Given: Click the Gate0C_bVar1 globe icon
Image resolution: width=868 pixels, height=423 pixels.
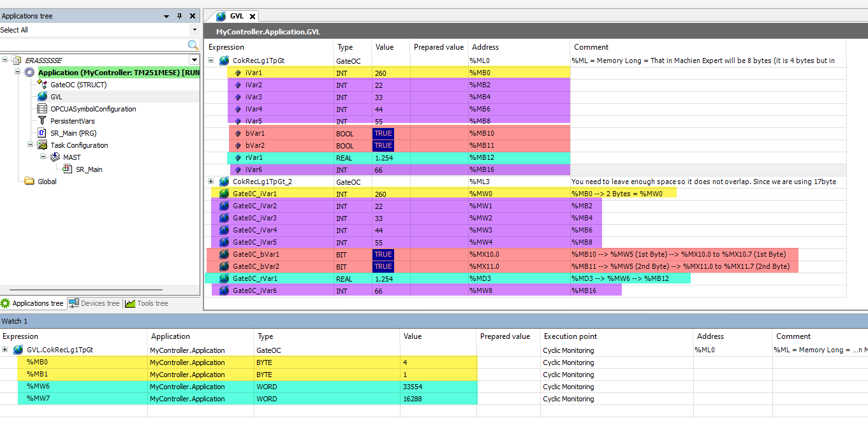Looking at the screenshot, I should 224,254.
